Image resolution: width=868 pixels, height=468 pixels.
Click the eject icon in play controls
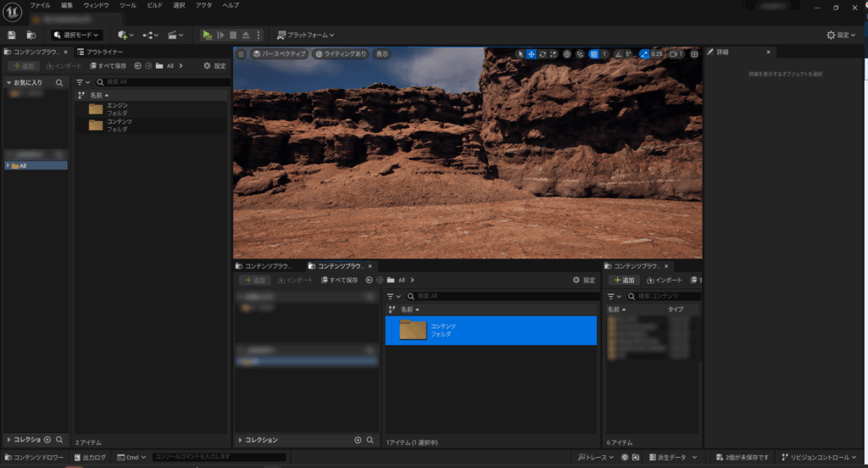[245, 35]
